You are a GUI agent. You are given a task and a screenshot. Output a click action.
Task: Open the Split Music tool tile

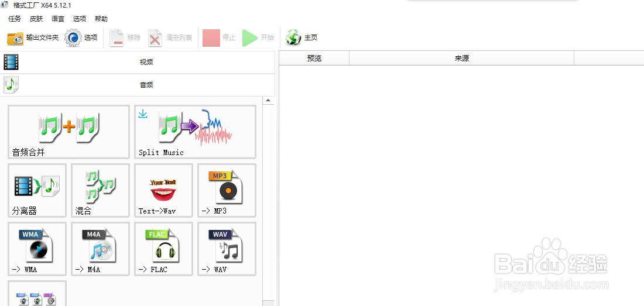tap(195, 132)
